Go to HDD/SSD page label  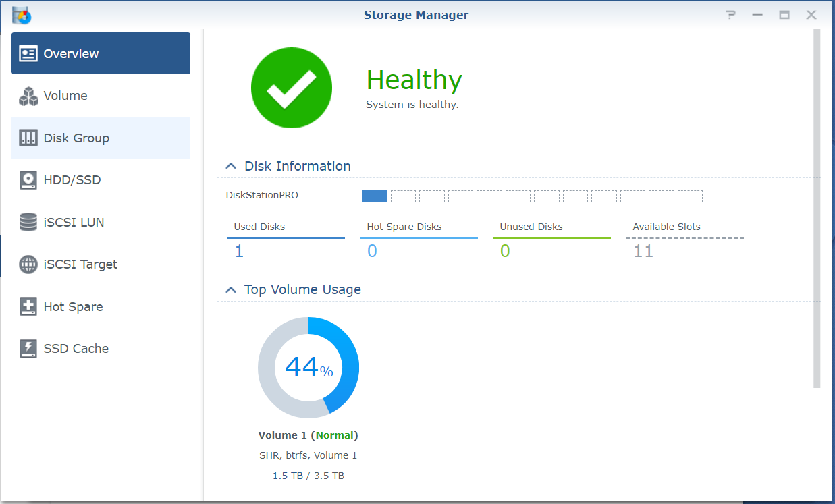[72, 180]
